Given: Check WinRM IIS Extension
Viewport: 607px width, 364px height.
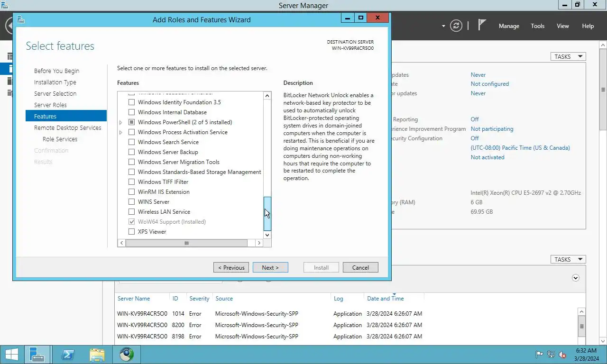Looking at the screenshot, I should click(132, 192).
